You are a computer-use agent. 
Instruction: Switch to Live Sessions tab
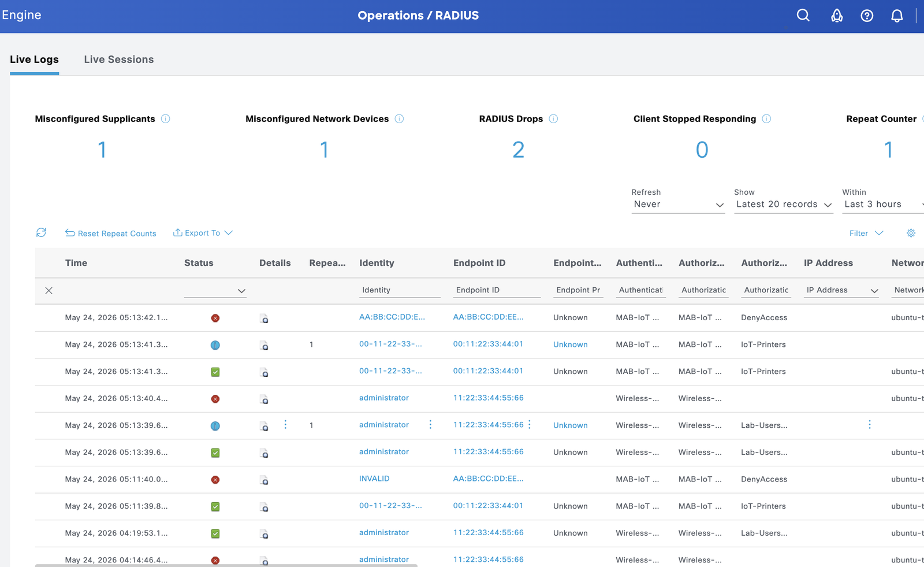[x=119, y=60]
